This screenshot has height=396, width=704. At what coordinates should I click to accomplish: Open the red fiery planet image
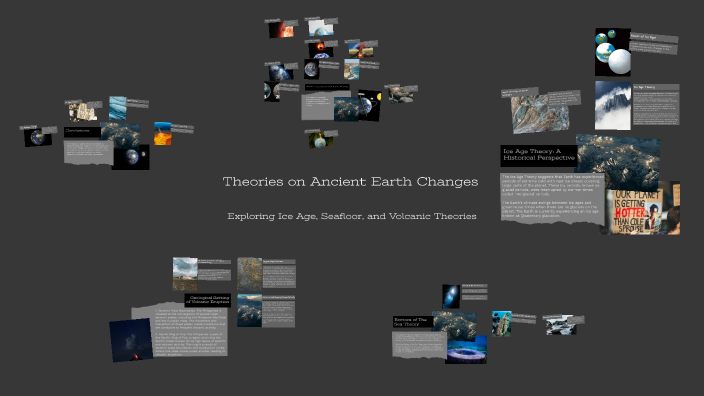pos(282,29)
